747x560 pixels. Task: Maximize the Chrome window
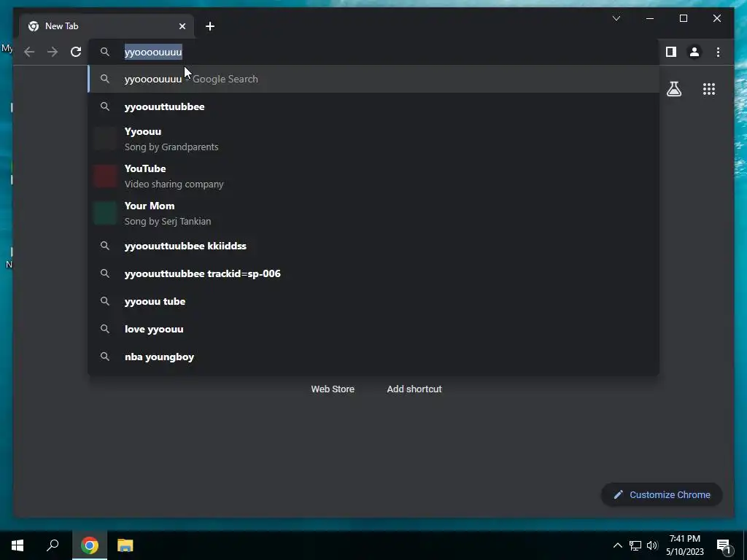click(683, 18)
